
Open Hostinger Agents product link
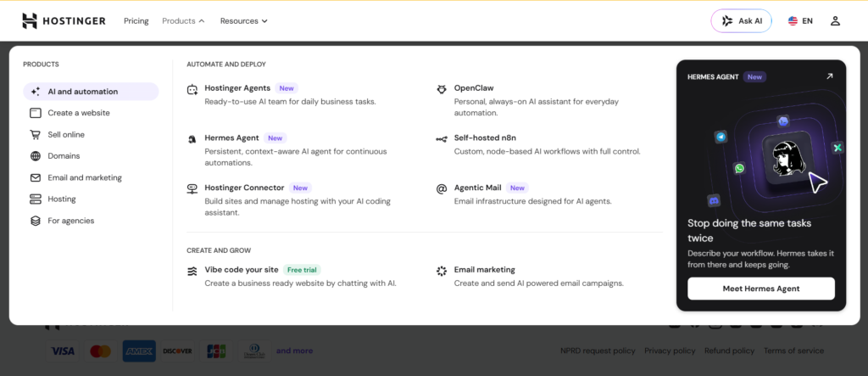pos(237,88)
